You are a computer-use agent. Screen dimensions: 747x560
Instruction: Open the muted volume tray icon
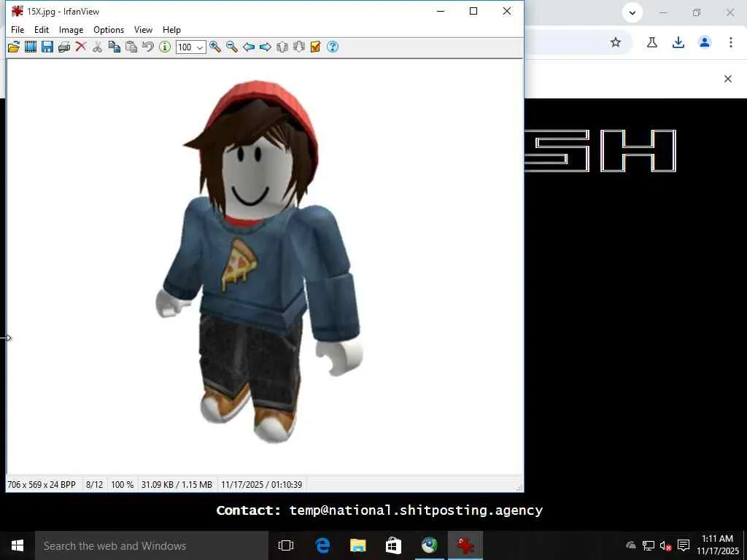[665, 545]
